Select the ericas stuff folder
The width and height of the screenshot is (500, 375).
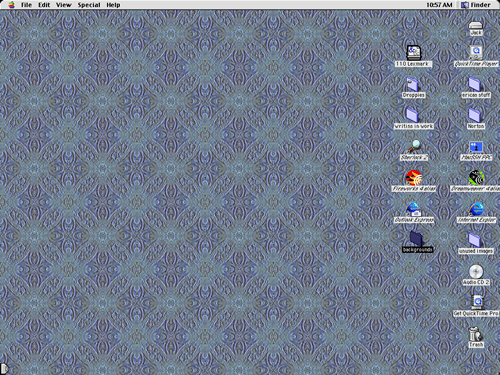(475, 84)
